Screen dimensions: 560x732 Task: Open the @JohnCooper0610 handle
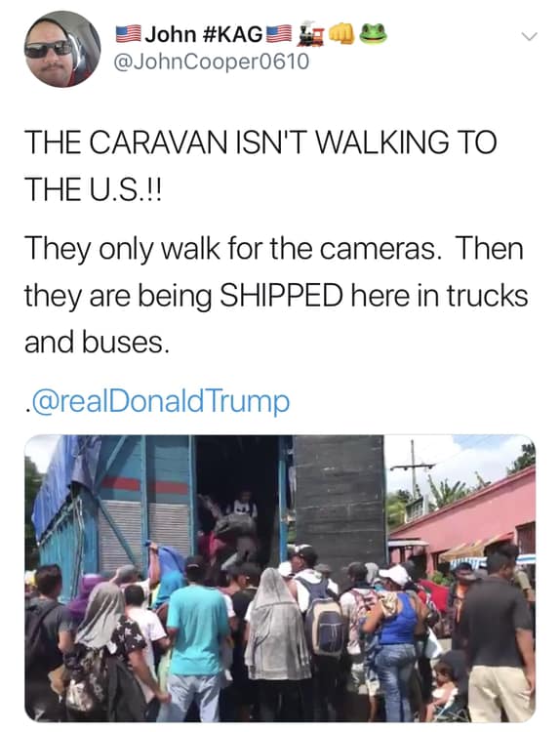pyautogui.click(x=212, y=61)
